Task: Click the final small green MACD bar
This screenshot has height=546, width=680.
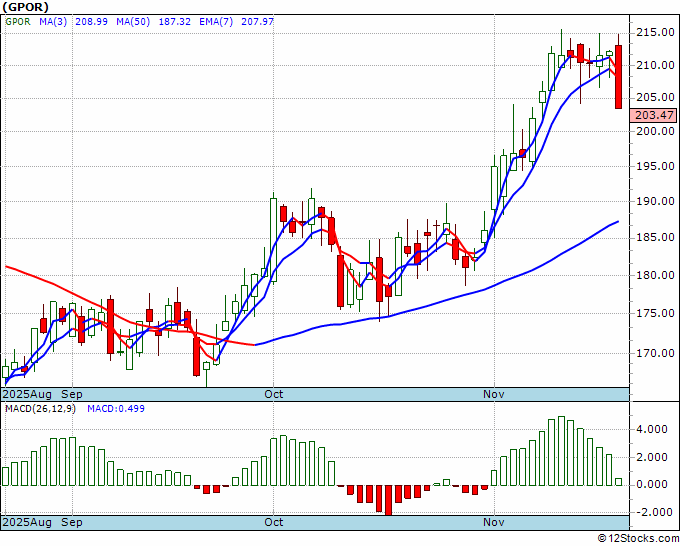Action: click(x=618, y=482)
